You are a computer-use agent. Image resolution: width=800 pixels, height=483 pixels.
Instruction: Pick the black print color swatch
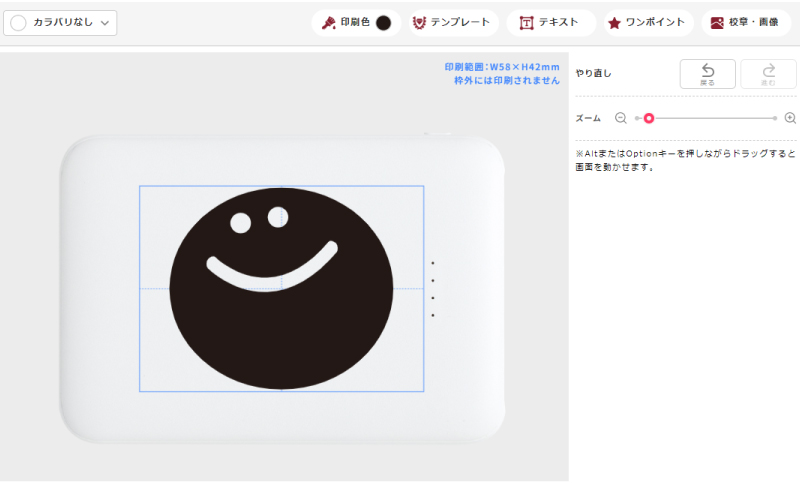383,23
